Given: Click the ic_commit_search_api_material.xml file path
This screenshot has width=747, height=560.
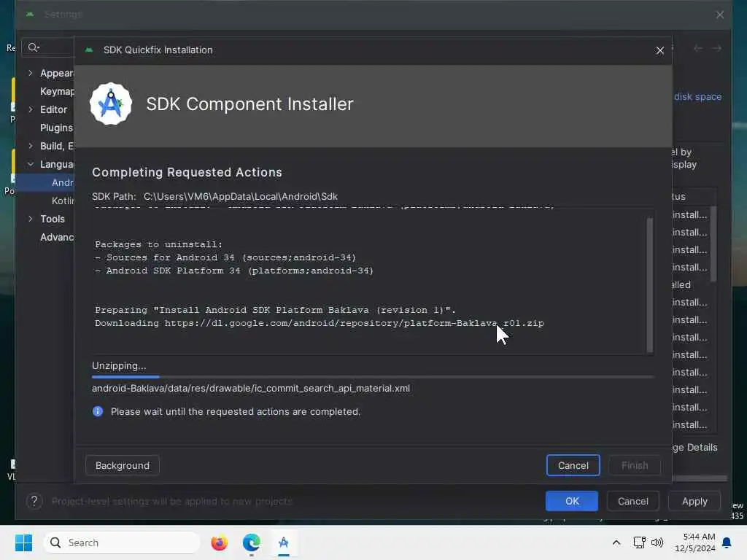Looking at the screenshot, I should pos(251,388).
